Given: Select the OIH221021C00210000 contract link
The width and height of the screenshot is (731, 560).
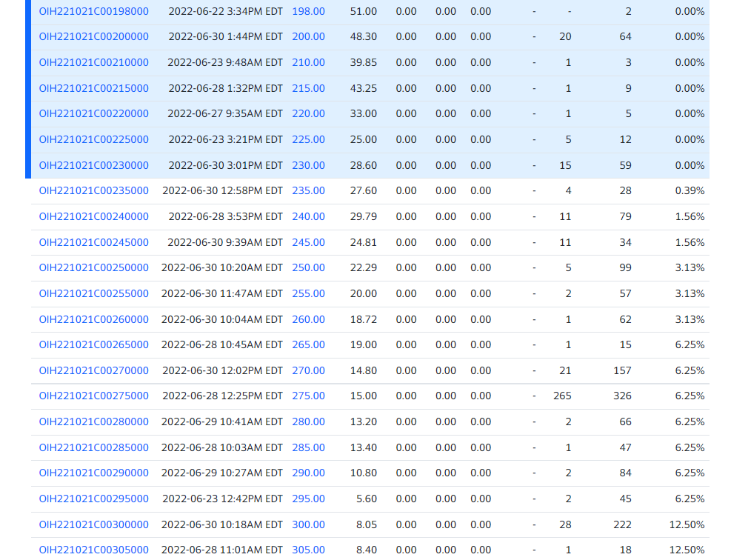Looking at the screenshot, I should click(94, 62).
